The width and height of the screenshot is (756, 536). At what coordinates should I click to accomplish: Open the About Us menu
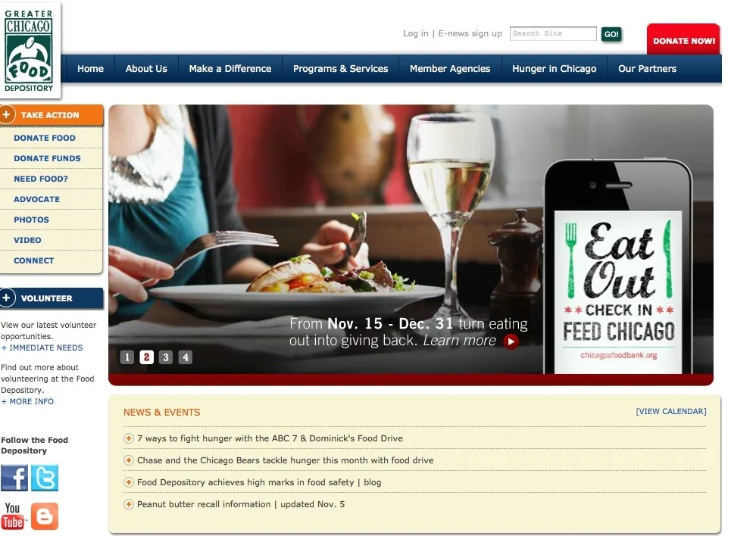[146, 68]
